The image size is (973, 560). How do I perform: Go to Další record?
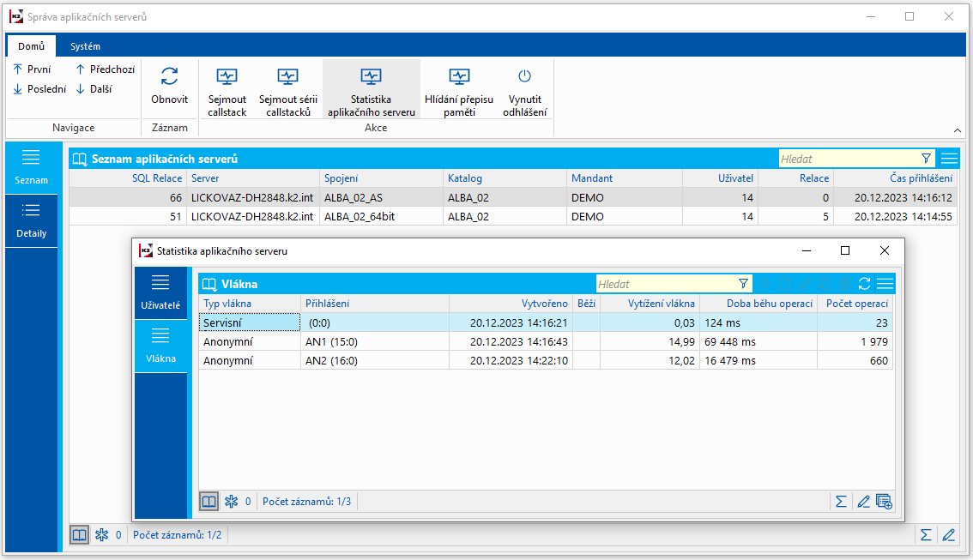[94, 88]
